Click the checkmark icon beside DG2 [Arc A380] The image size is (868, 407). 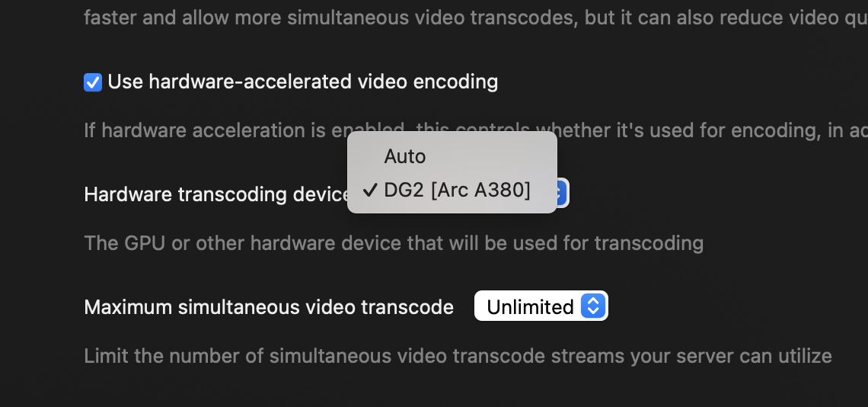370,191
